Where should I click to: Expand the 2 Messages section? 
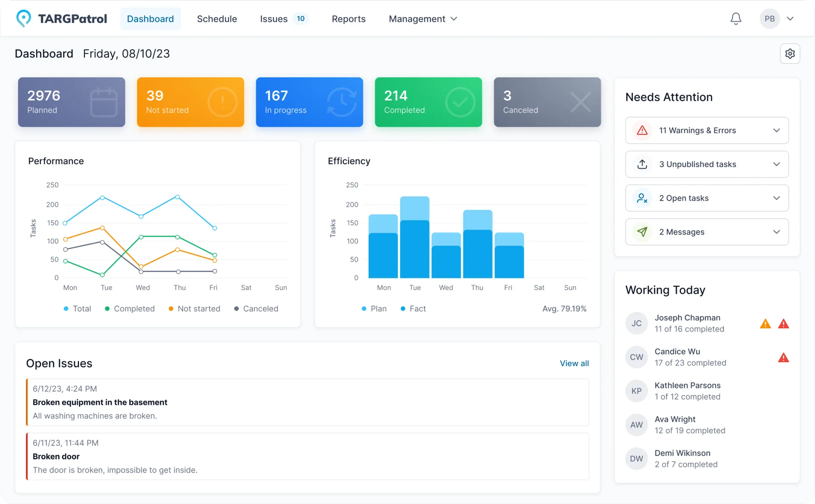click(x=777, y=232)
